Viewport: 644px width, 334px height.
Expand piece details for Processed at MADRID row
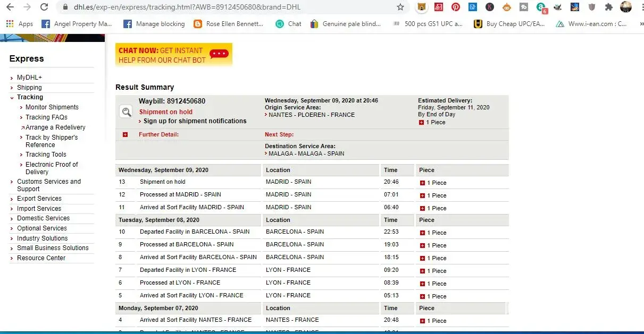pos(423,195)
